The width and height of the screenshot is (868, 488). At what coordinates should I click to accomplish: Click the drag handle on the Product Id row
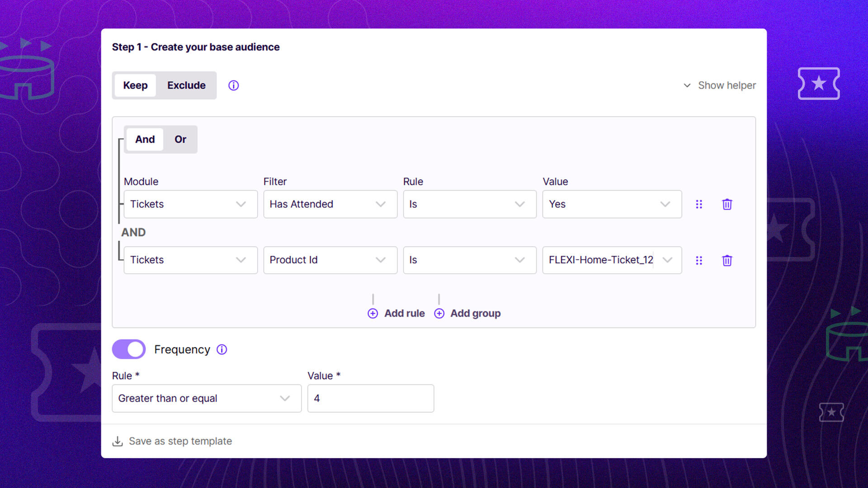tap(699, 260)
